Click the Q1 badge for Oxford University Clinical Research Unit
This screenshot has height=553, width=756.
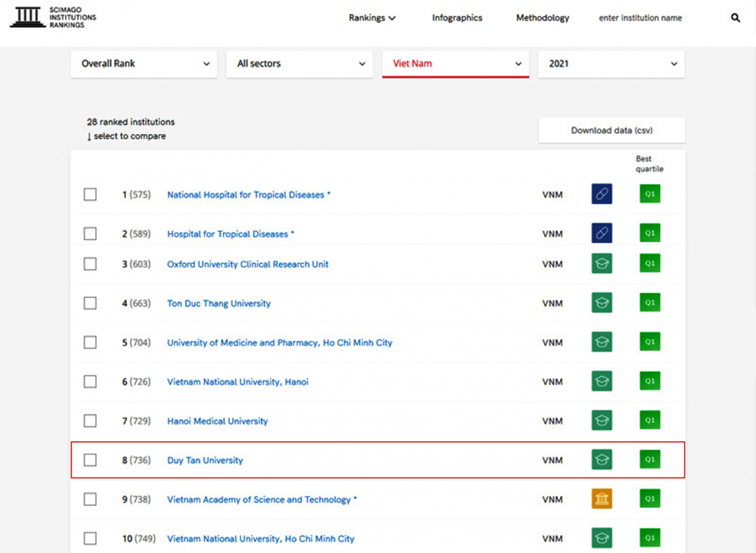(650, 263)
